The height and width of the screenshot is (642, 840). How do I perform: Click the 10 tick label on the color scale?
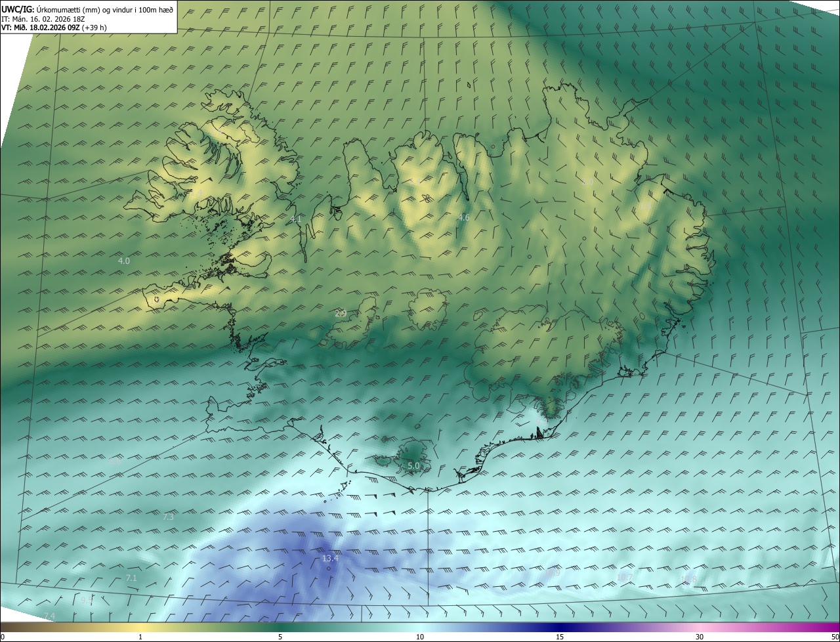tap(420, 637)
